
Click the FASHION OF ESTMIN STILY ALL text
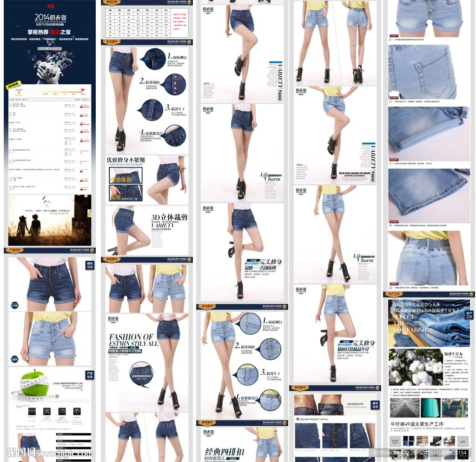[133, 340]
